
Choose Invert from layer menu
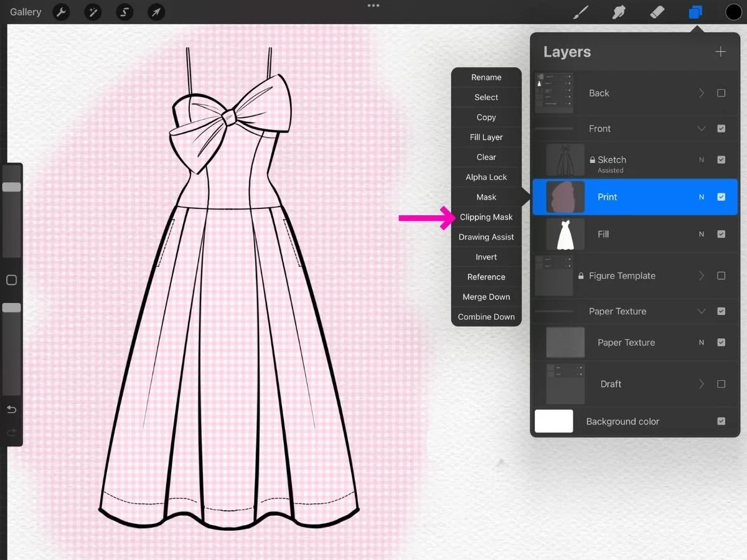click(486, 257)
